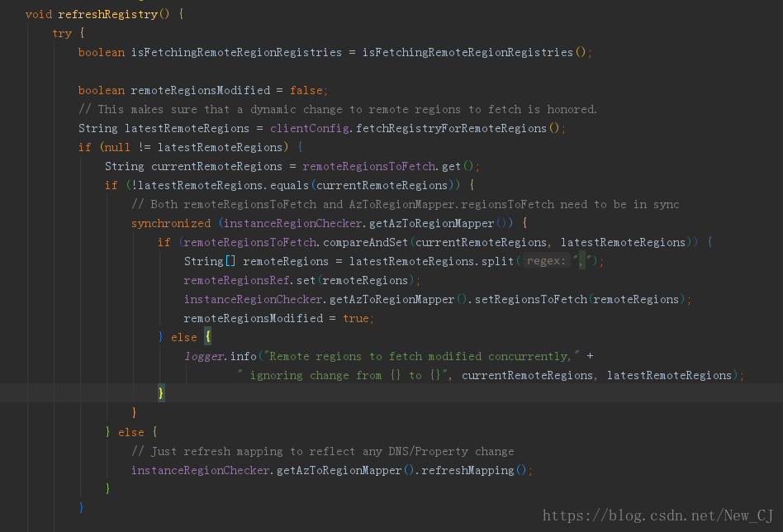Click remoteRegionsModified in 'boolean remoteRegionsModified = false'
Image resolution: width=783 pixels, height=532 pixels.
pos(200,90)
